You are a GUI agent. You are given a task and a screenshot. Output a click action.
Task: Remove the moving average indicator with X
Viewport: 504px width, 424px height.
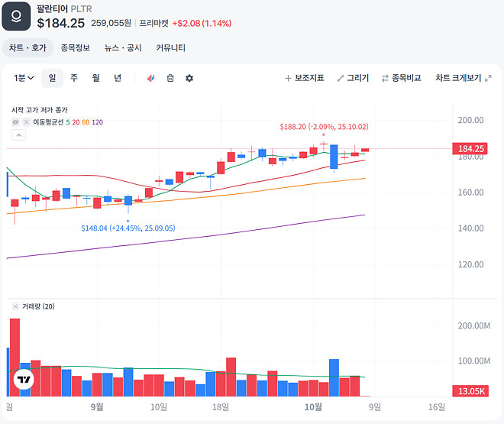point(27,122)
